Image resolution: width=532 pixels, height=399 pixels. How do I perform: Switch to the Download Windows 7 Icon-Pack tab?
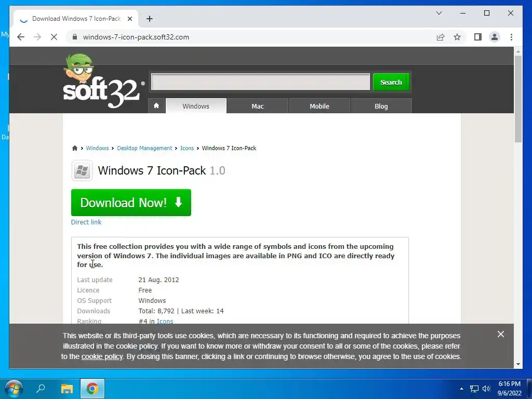(x=76, y=19)
